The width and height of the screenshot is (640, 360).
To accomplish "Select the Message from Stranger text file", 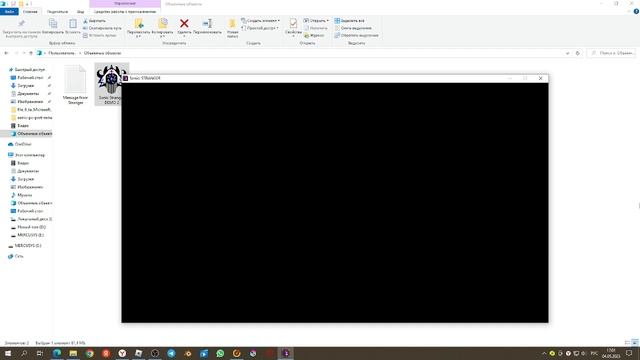I will [76, 85].
